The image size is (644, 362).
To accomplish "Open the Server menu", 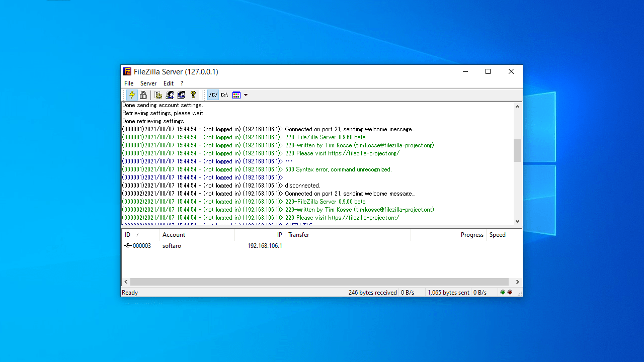I will pyautogui.click(x=148, y=83).
